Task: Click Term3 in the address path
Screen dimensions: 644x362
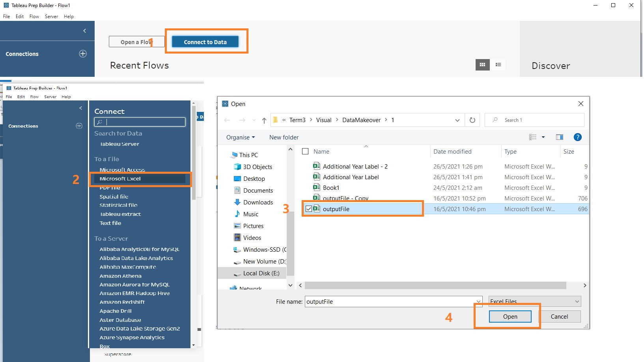Action: pos(297,120)
